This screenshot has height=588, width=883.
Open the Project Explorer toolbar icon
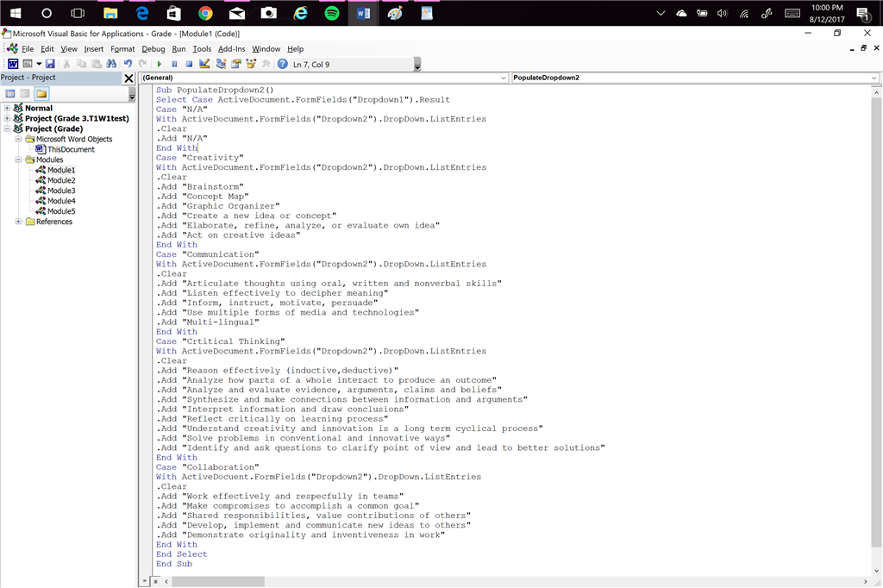pos(221,64)
